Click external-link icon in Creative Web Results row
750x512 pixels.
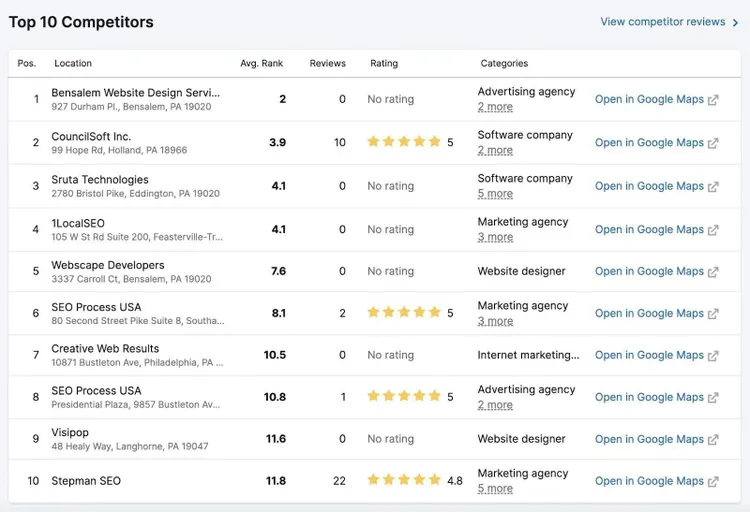(x=713, y=356)
